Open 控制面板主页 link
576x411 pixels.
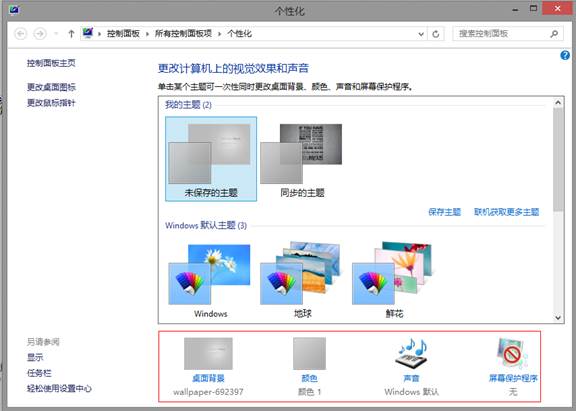tap(51, 63)
